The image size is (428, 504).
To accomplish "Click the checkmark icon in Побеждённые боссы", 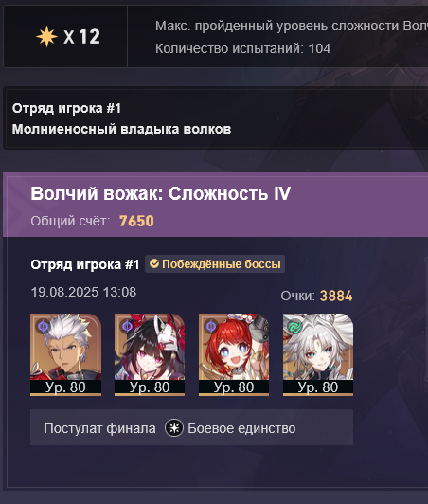I will 154,264.
